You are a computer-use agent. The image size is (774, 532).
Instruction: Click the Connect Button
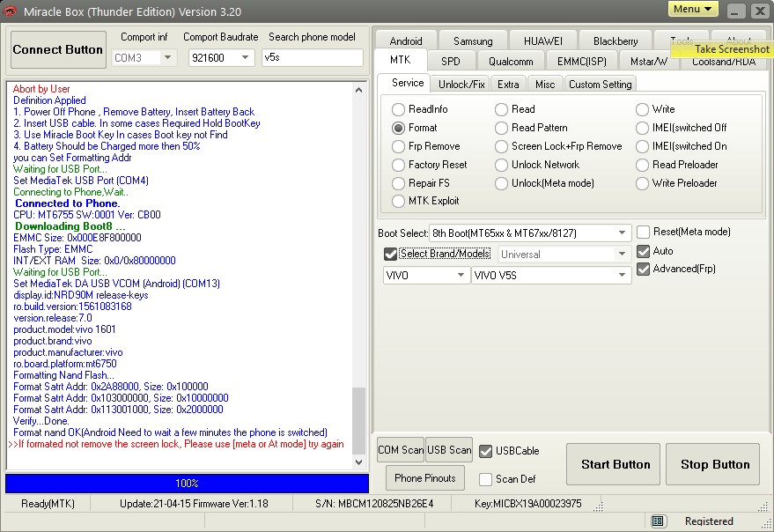pos(58,50)
